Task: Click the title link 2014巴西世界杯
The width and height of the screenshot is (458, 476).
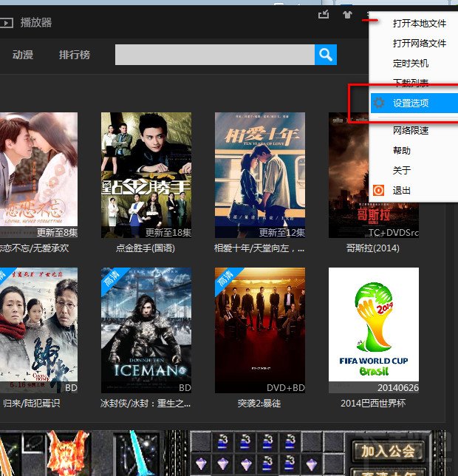Action: (373, 404)
